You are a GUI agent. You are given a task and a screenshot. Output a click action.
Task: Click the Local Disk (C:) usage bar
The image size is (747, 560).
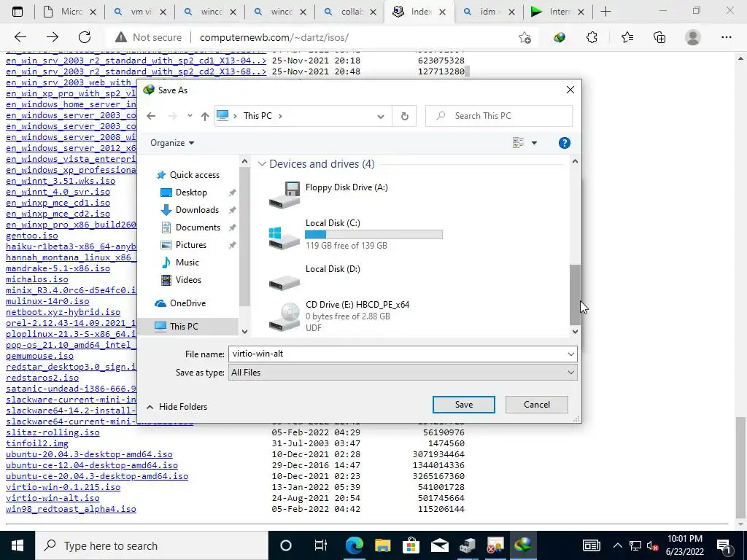tap(373, 234)
